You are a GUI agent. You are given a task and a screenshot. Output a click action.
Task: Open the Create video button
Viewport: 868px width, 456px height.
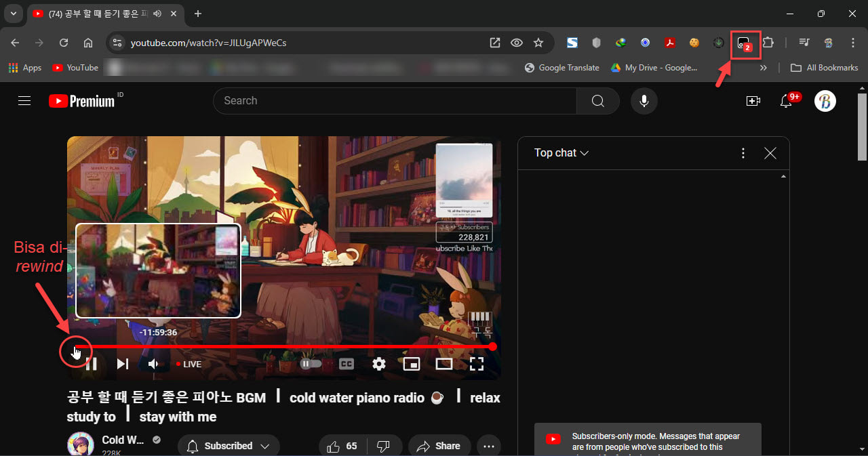753,101
